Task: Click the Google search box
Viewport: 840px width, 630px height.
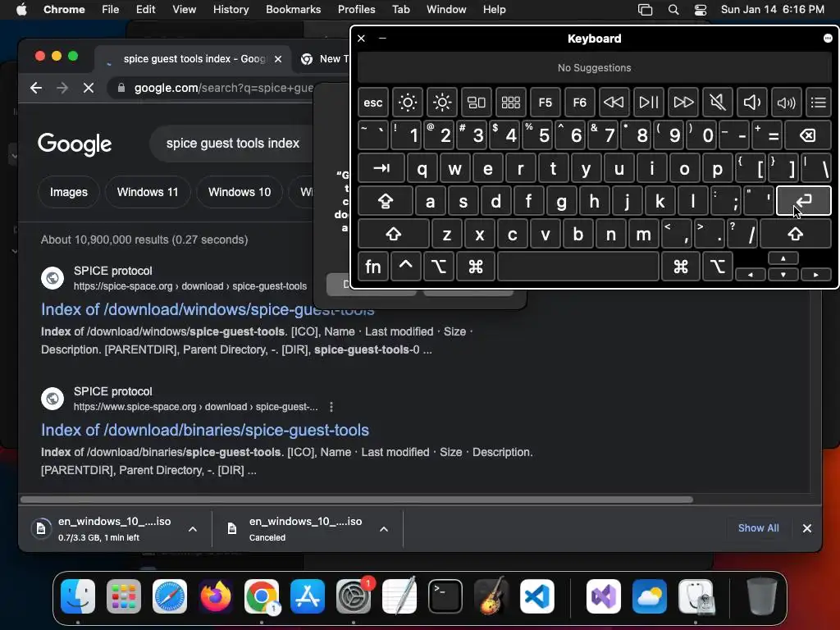Action: [x=232, y=144]
